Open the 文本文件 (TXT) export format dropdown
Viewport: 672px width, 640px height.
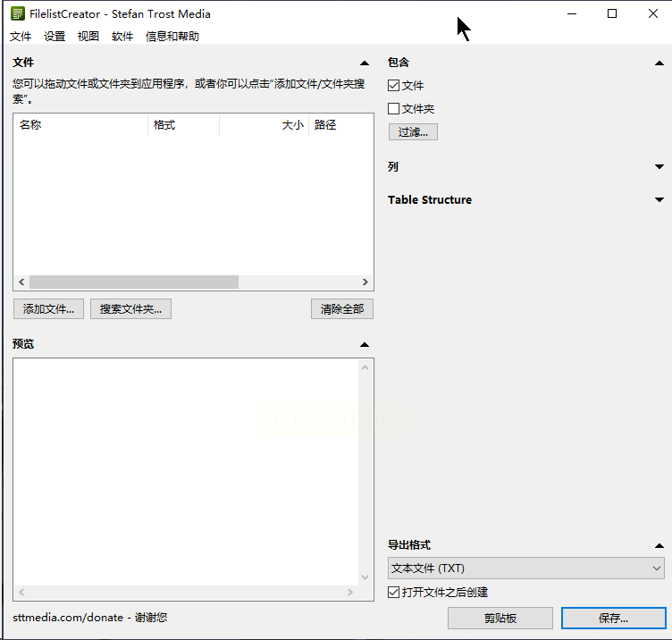pyautogui.click(x=525, y=568)
